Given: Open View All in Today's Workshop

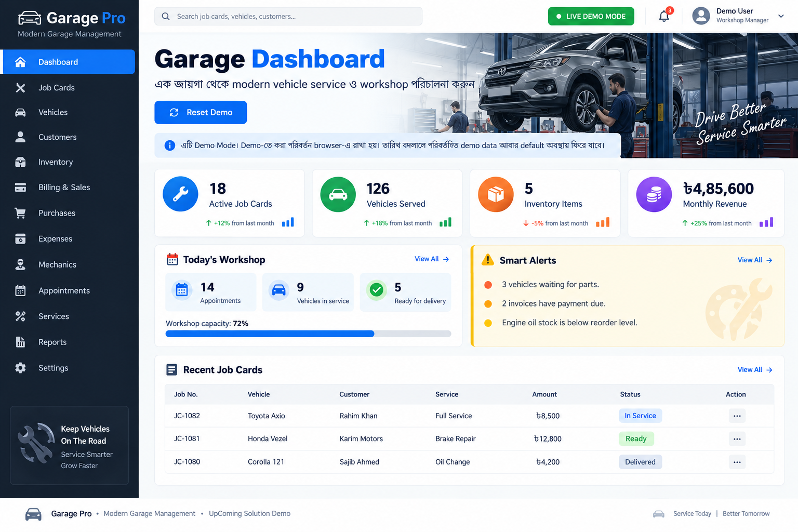Looking at the screenshot, I should [432, 259].
